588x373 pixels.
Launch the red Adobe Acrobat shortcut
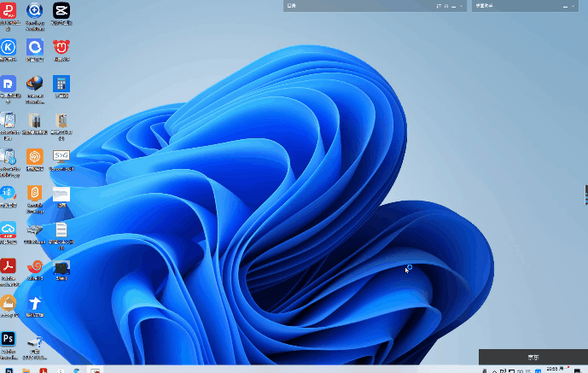click(9, 265)
